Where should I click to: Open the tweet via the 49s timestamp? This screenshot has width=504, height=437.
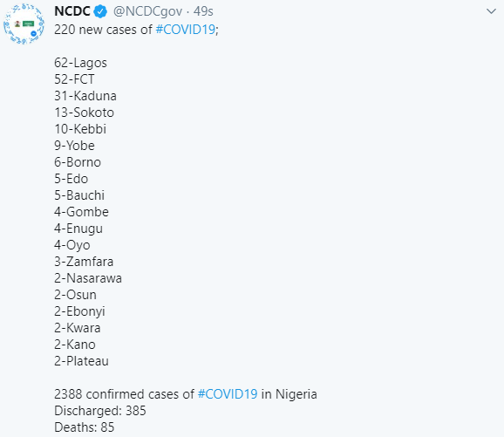203,11
